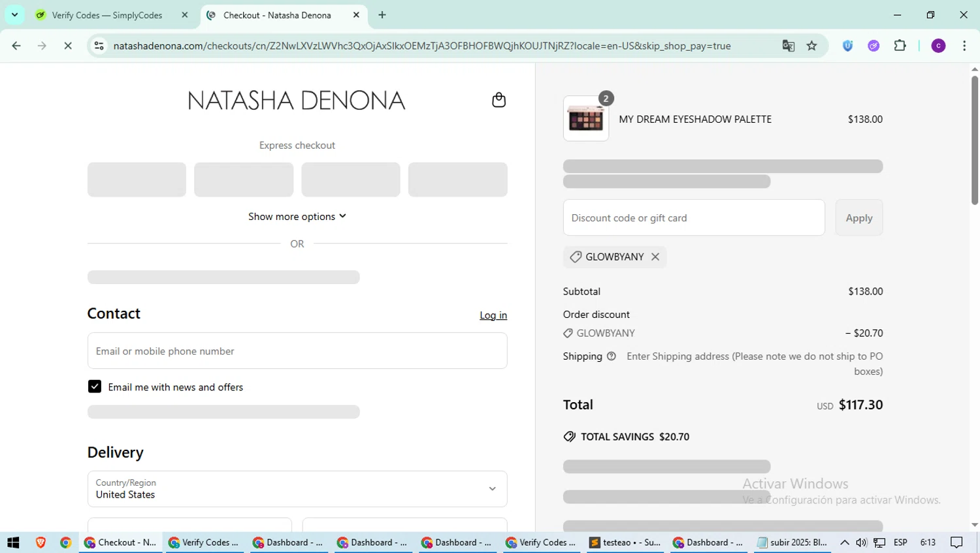Uncheck Email me with news and offers

pyautogui.click(x=95, y=387)
